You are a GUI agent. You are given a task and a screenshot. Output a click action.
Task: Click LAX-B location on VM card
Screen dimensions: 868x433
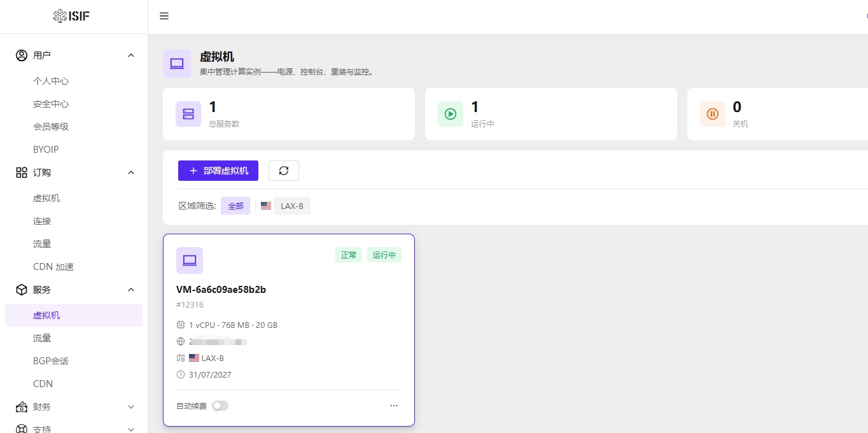click(x=213, y=358)
